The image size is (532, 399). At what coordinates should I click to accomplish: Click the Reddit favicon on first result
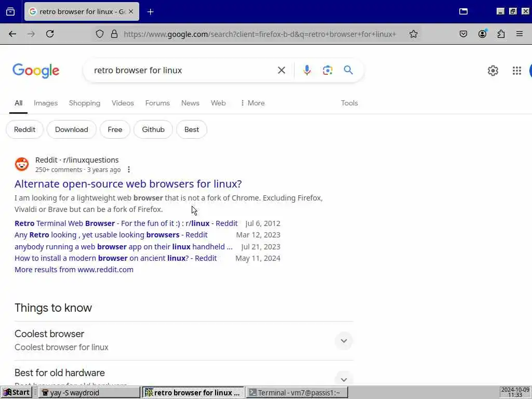pyautogui.click(x=22, y=164)
